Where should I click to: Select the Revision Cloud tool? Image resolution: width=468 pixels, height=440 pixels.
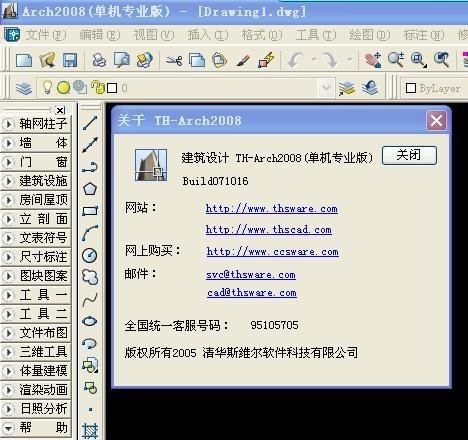click(90, 277)
